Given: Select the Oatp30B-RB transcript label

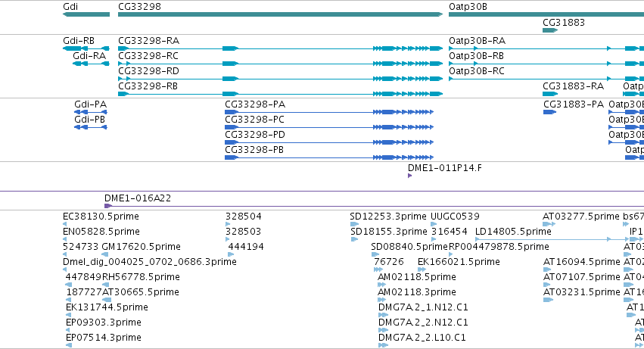Looking at the screenshot, I should tap(477, 56).
